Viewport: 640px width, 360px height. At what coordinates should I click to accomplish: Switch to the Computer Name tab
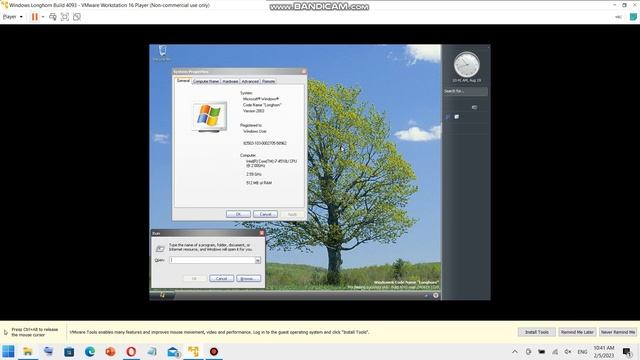[206, 81]
